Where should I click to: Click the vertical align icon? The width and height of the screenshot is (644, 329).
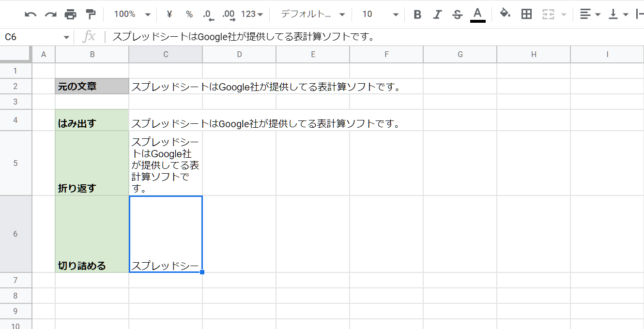click(613, 15)
